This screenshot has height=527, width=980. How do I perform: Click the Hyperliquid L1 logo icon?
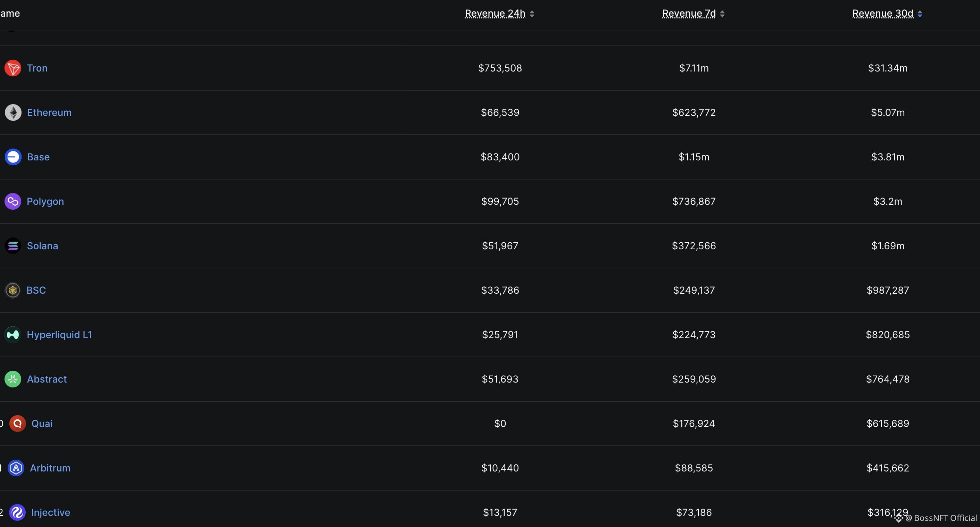click(13, 335)
